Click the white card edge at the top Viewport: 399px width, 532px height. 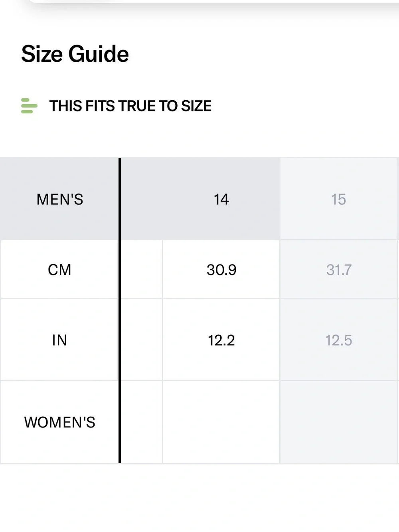coord(213,2)
